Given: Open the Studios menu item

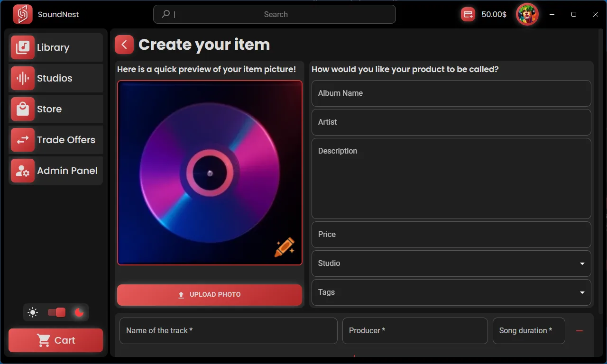Looking at the screenshot, I should [56, 78].
